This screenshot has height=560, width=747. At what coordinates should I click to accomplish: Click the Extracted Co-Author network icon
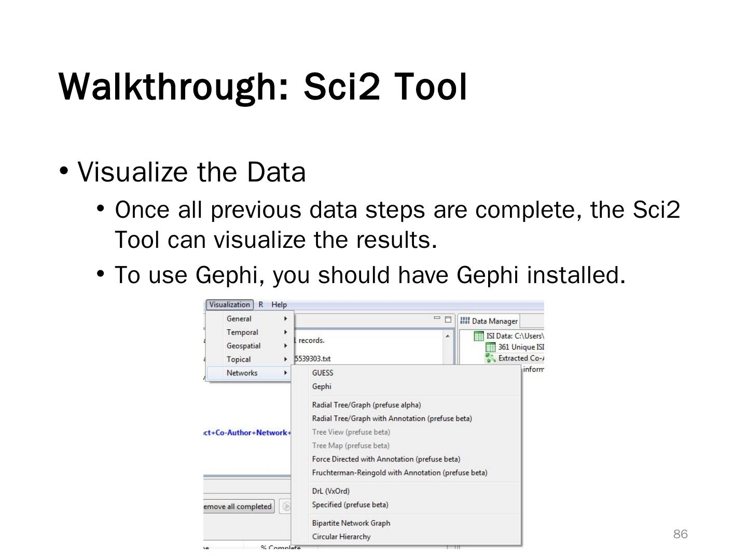(490, 358)
